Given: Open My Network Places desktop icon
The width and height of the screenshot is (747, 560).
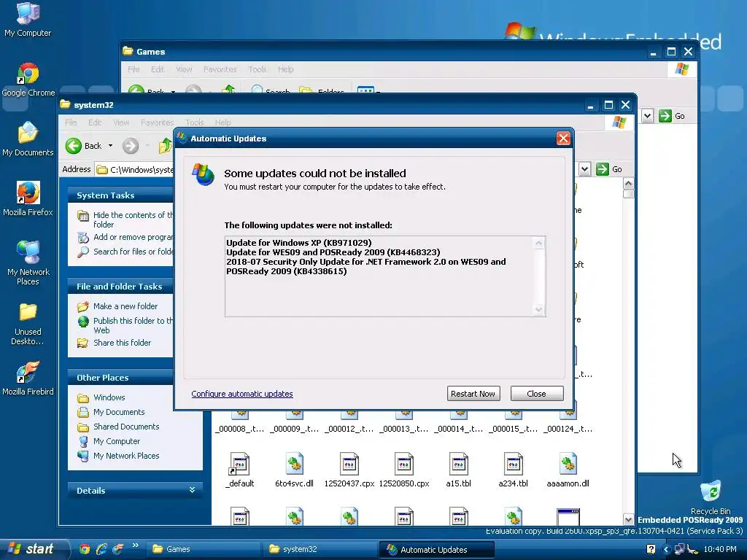Looking at the screenshot, I should (x=28, y=262).
